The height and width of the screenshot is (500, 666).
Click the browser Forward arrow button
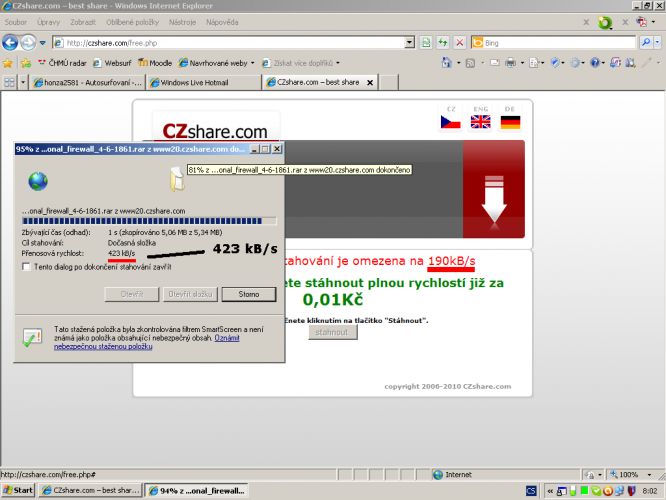[28, 42]
